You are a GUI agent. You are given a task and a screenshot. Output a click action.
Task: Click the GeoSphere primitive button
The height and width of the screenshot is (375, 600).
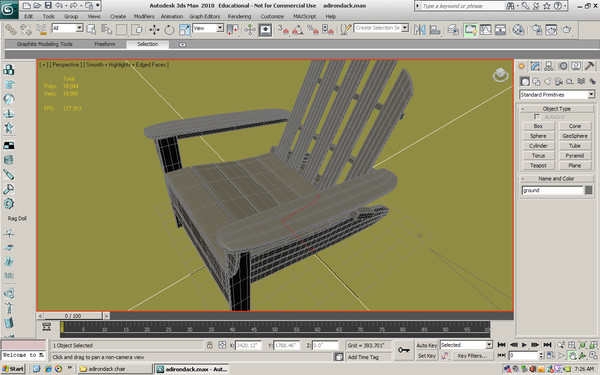(575, 136)
